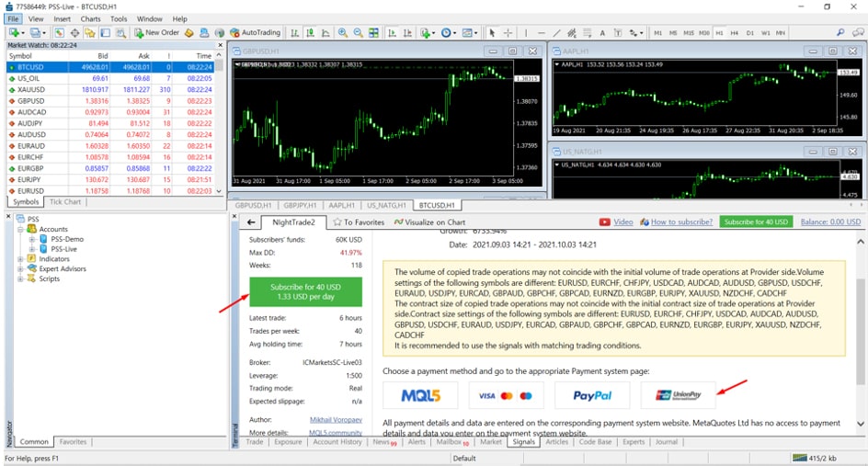Collapse the Accounts tree node
Viewport: 868px width, 466px height.
click(20, 229)
